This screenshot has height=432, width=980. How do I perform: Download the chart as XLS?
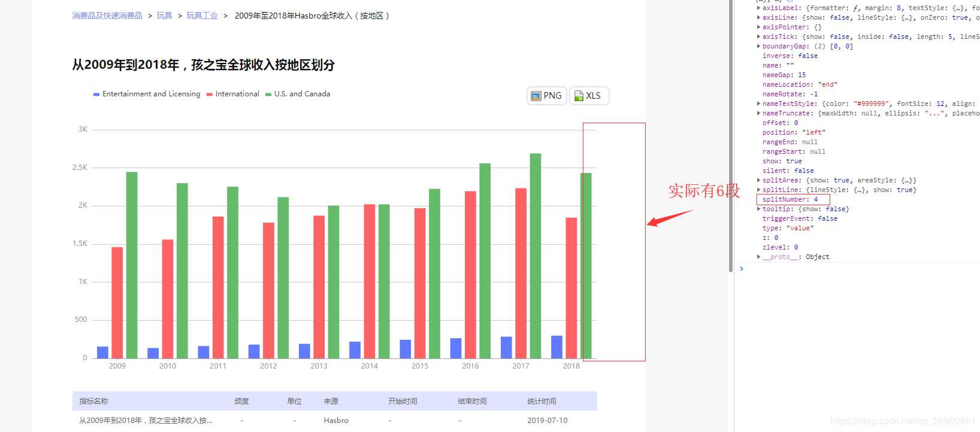point(589,96)
